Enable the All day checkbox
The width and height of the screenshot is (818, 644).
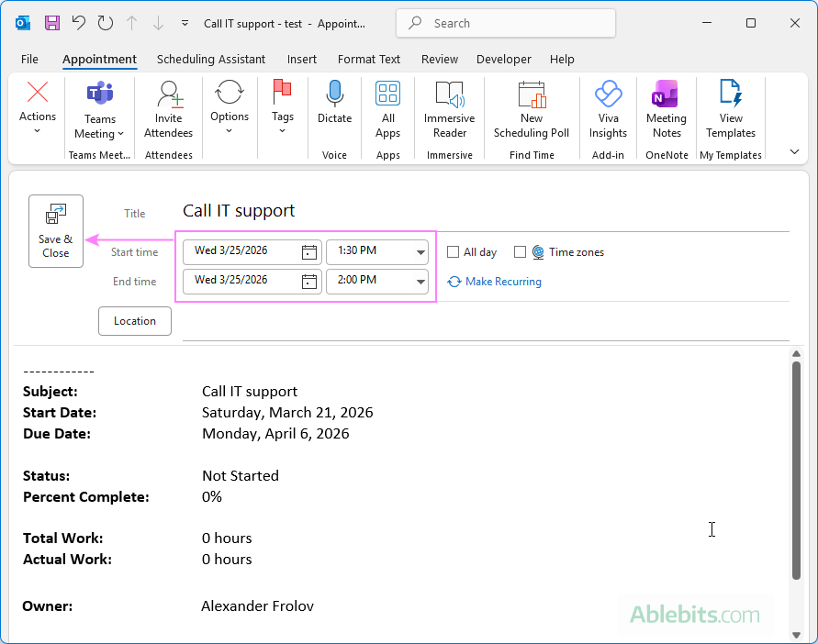453,251
